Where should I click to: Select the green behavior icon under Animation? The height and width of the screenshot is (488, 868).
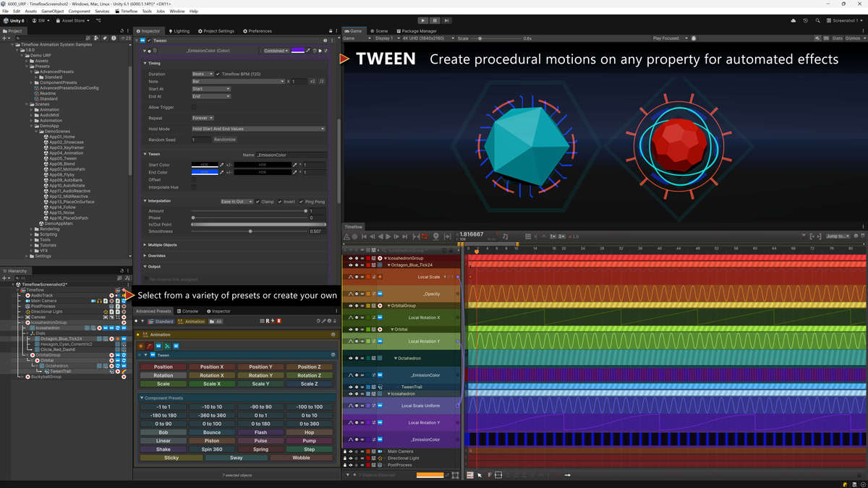(167, 346)
